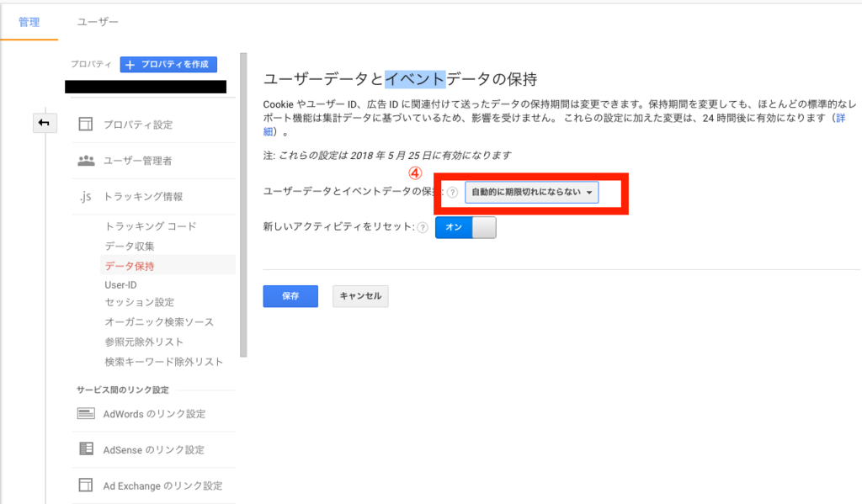Click help icon beside 新しいアクティビティをリセット
Viewport: 862px width, 504px height.
pyautogui.click(x=423, y=227)
